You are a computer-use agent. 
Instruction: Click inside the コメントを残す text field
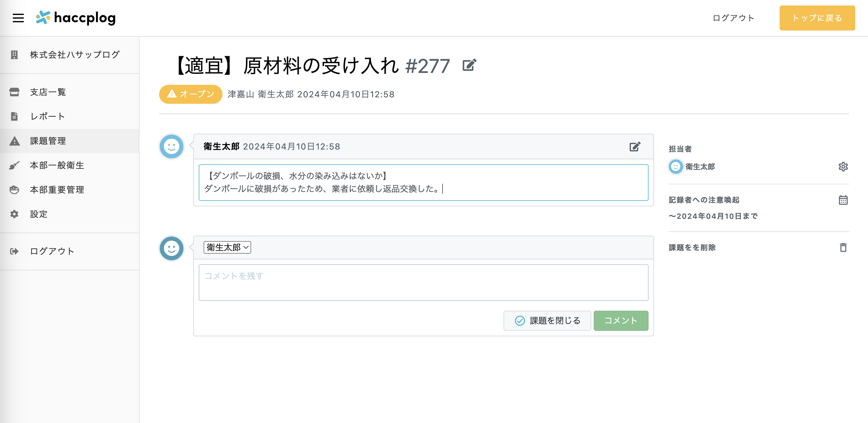click(x=423, y=282)
